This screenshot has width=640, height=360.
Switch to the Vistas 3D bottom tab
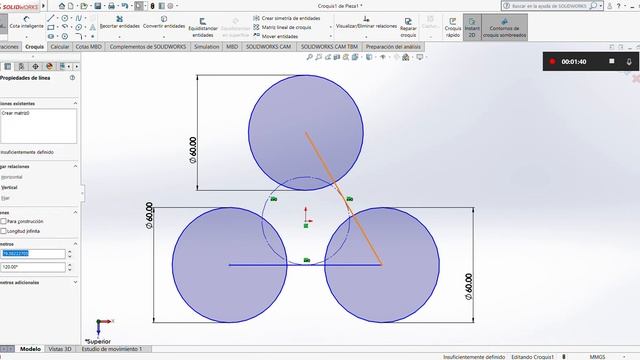[60, 349]
